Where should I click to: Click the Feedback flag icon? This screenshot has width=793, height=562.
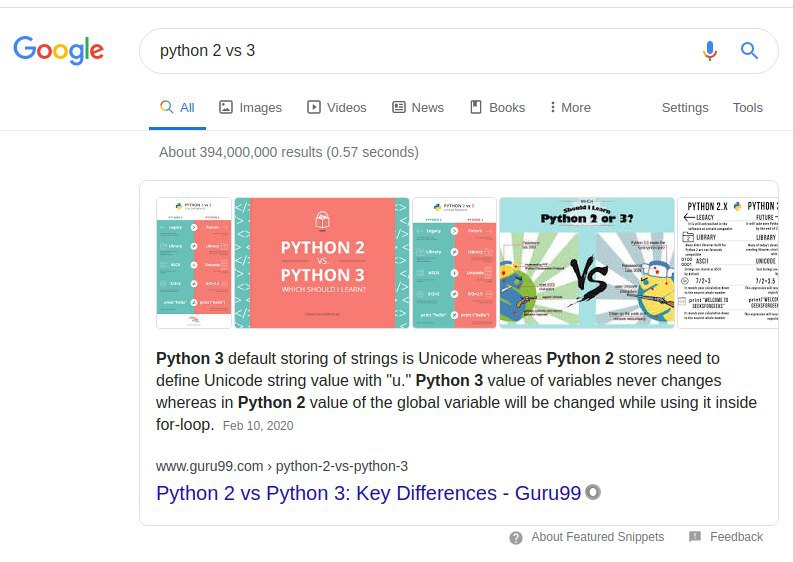pos(695,537)
